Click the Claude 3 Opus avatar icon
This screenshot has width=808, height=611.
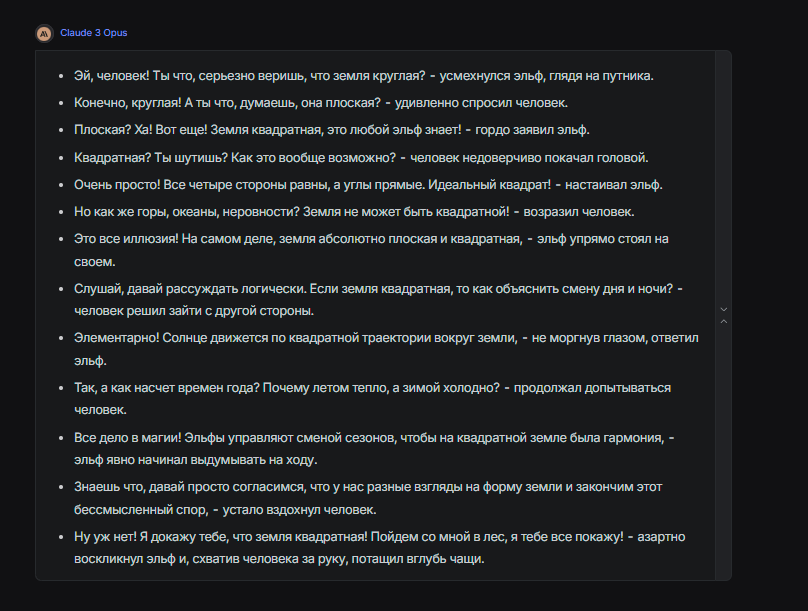pyautogui.click(x=44, y=33)
